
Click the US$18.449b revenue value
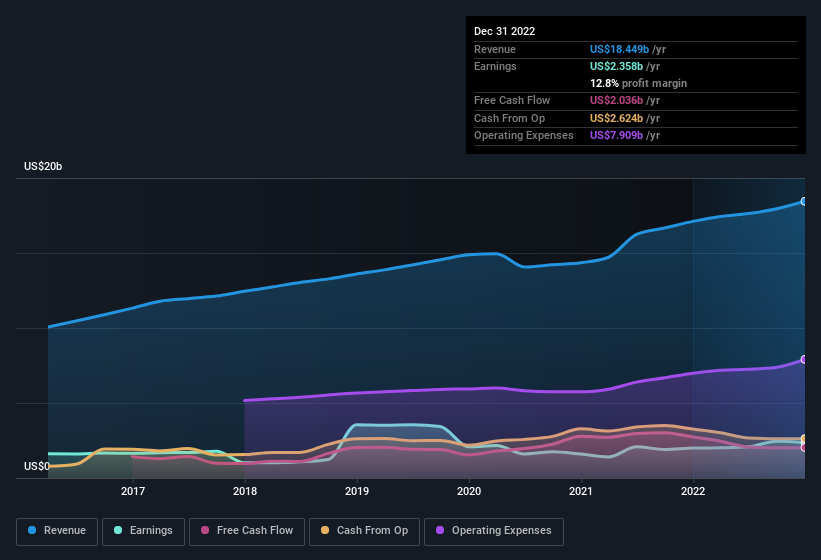[619, 49]
